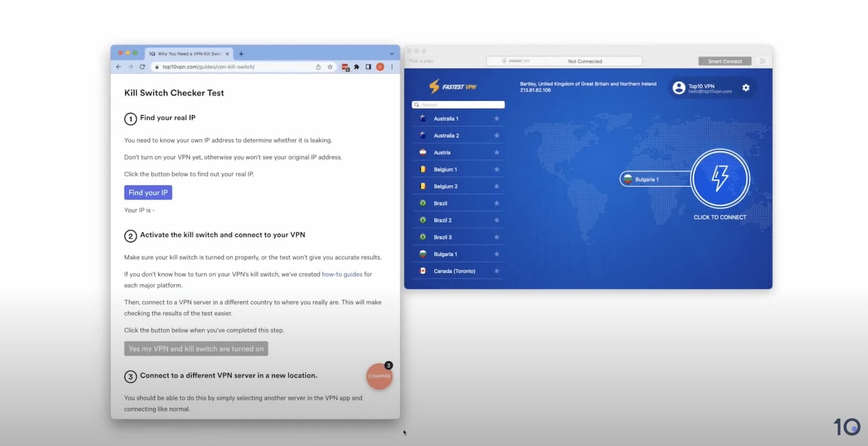Toggle the Chrome side panel icon
Viewport: 868px width, 446px height.
368,67
